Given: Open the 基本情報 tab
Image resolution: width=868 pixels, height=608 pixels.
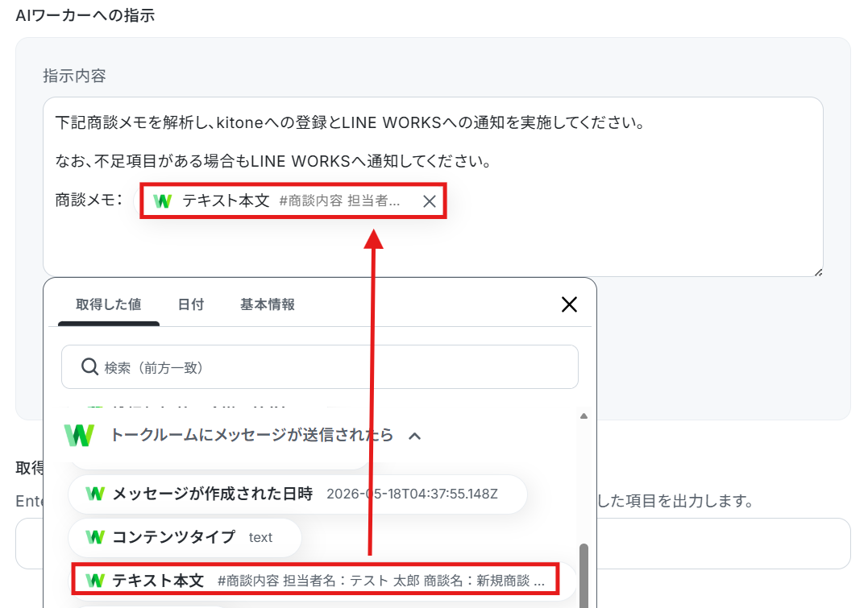Looking at the screenshot, I should [268, 305].
